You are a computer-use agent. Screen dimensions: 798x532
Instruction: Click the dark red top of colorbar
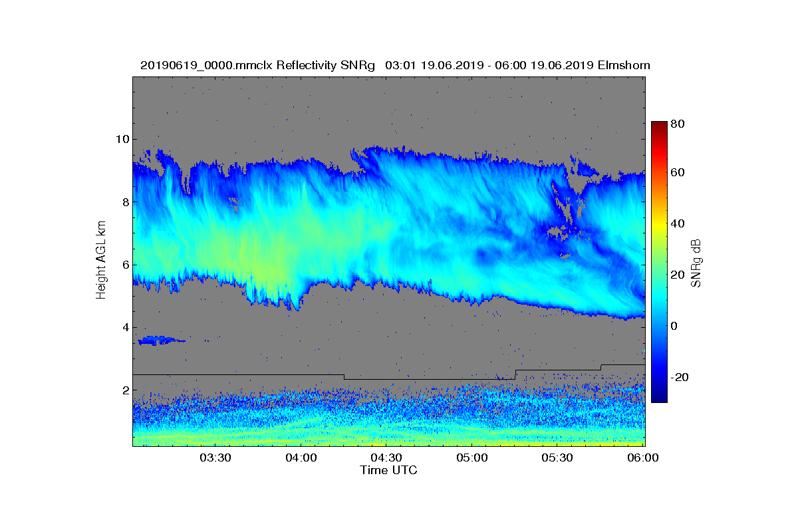(659, 125)
